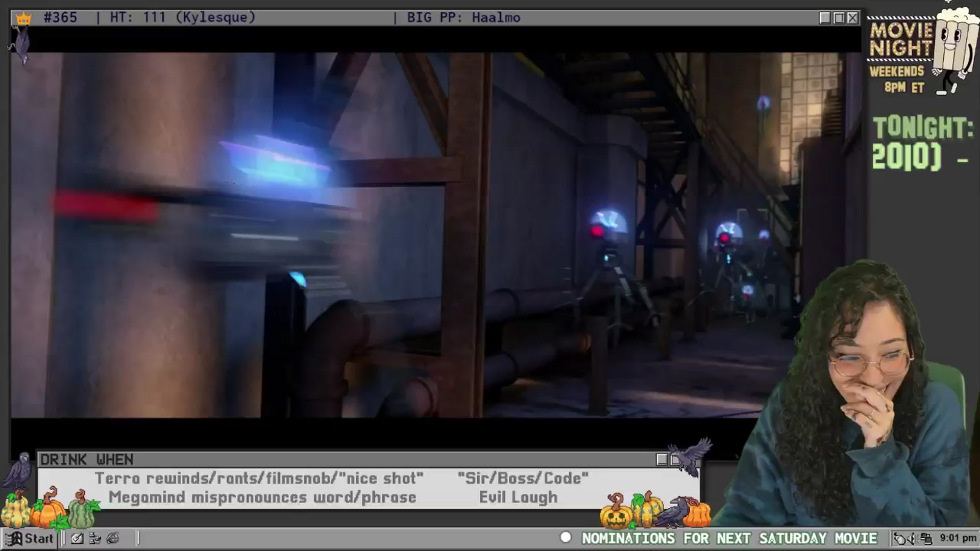Open the network computers quick launch icon
The height and width of the screenshot is (551, 980).
[95, 538]
